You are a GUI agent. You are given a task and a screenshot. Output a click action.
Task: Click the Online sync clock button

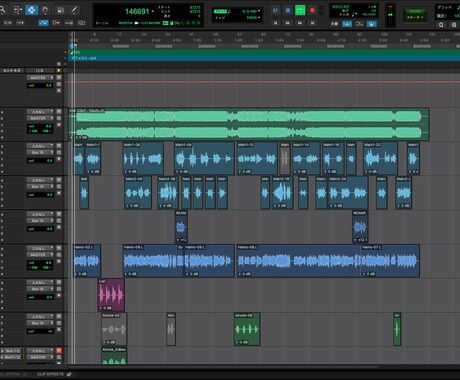point(275,10)
